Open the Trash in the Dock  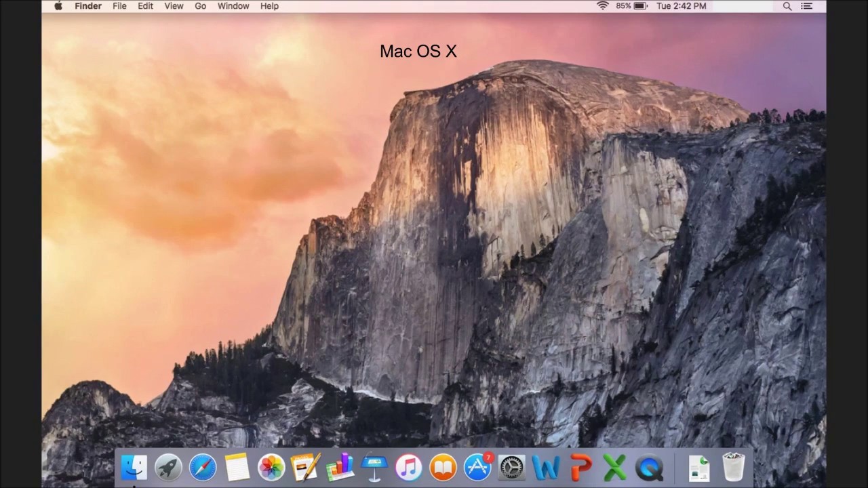pyautogui.click(x=733, y=467)
